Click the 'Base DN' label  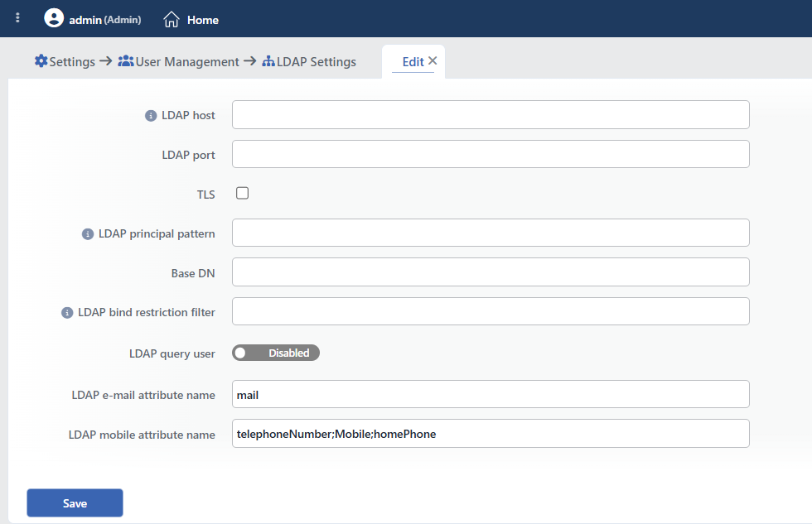coord(193,273)
